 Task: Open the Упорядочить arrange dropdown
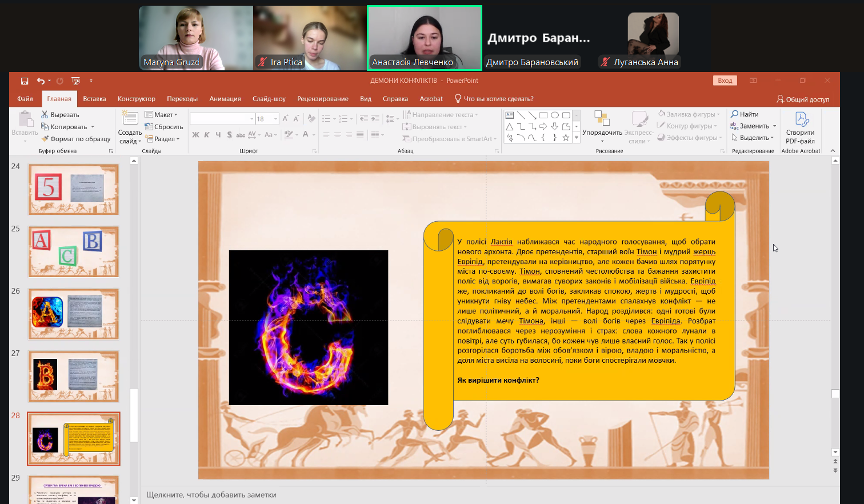(602, 127)
